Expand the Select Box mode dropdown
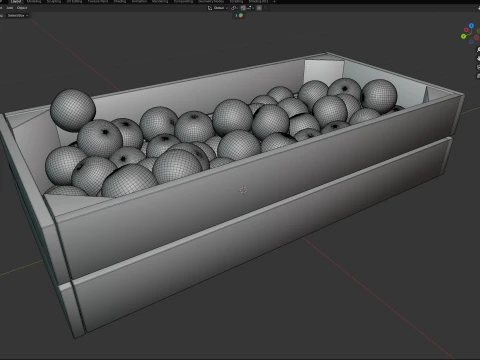The width and height of the screenshot is (480, 360). pos(18,15)
